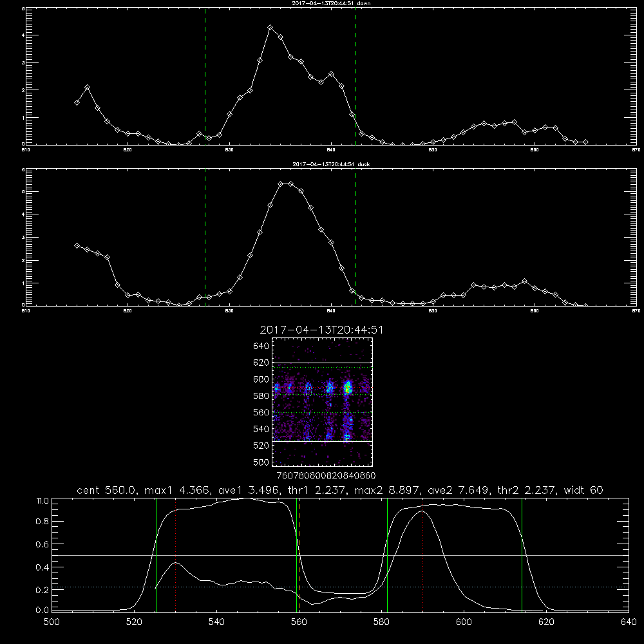This screenshot has height=644, width=644.
Task: Click the dusk plot title text
Action: (x=331, y=164)
